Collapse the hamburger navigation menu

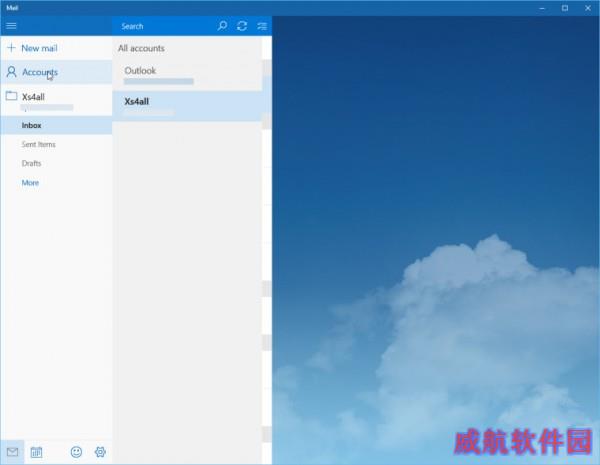tap(11, 26)
